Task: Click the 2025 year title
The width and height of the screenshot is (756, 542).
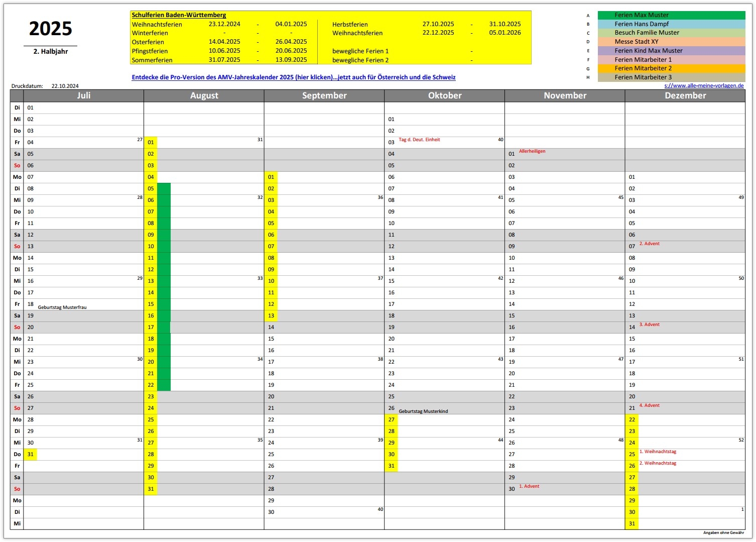Action: coord(51,29)
